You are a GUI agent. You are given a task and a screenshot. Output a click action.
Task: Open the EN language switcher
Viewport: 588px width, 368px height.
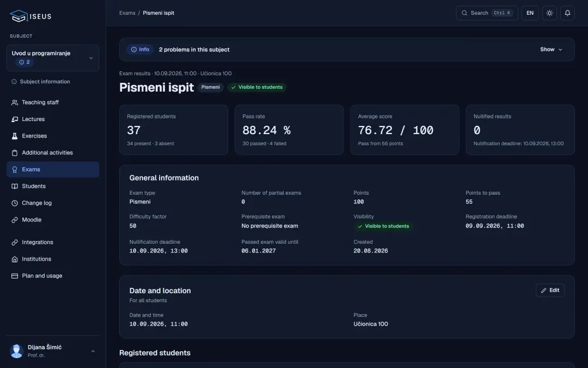pyautogui.click(x=530, y=13)
